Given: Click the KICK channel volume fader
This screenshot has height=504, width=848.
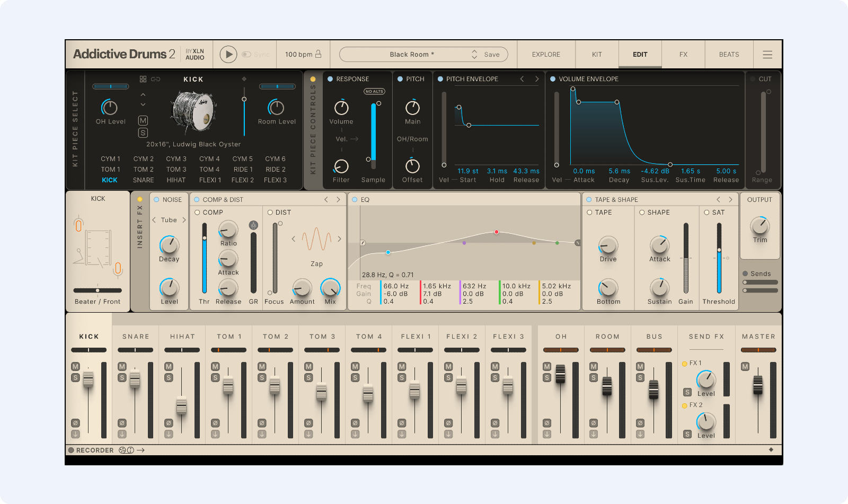Looking at the screenshot, I should (x=88, y=379).
